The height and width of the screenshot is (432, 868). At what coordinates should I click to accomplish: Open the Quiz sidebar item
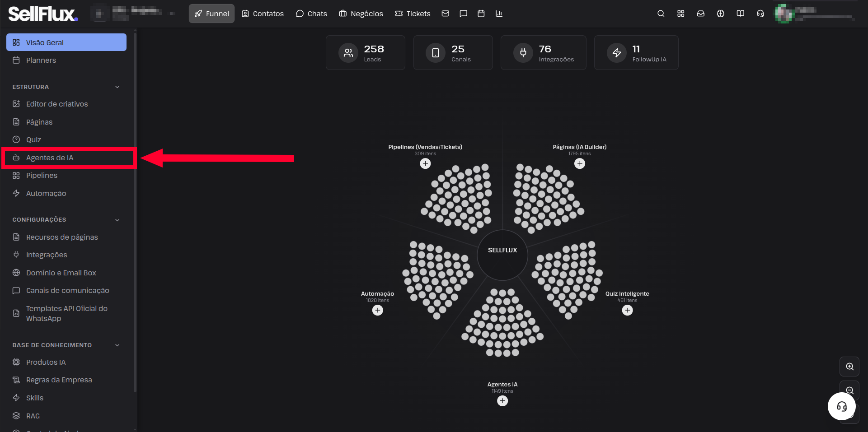(x=66, y=139)
